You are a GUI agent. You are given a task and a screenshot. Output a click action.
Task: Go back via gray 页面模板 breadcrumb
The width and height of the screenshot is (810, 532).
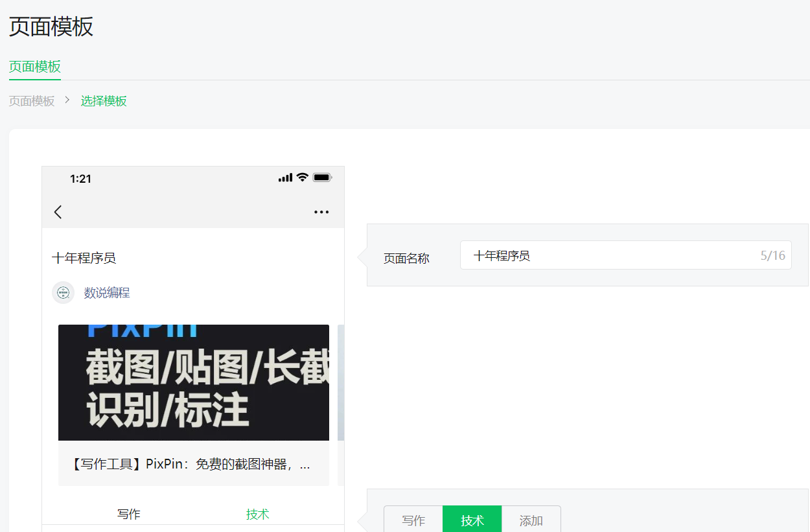tap(32, 101)
